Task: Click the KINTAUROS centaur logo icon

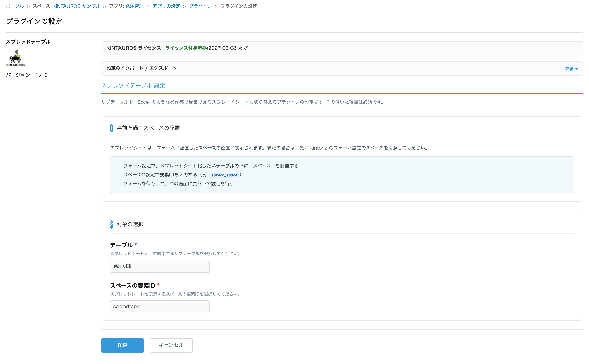Action: click(16, 58)
